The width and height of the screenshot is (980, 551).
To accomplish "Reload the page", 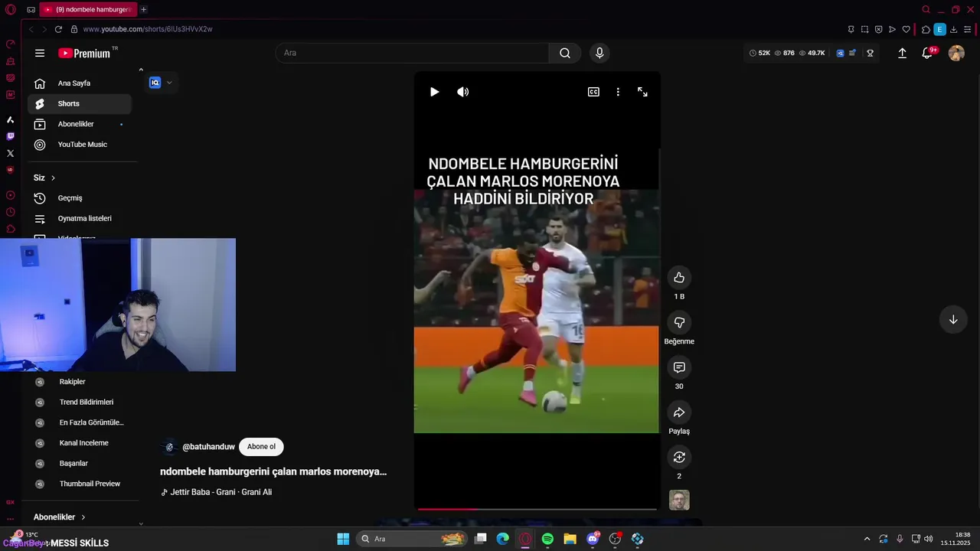I will pyautogui.click(x=58, y=29).
